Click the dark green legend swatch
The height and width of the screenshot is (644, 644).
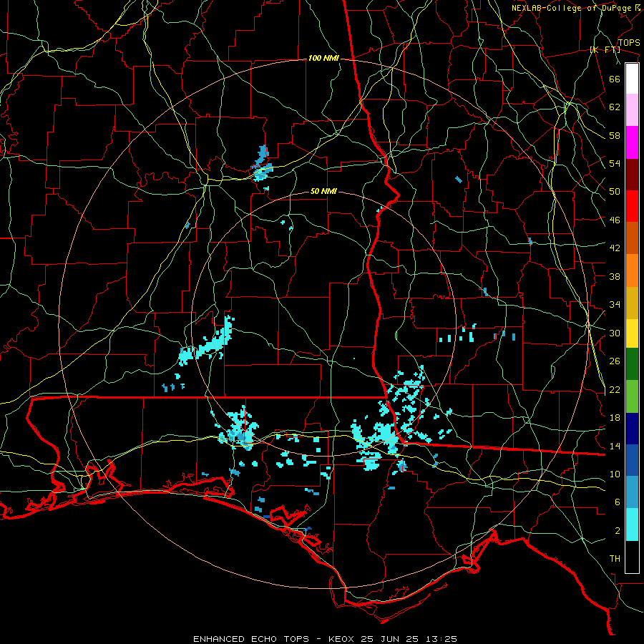(x=632, y=364)
